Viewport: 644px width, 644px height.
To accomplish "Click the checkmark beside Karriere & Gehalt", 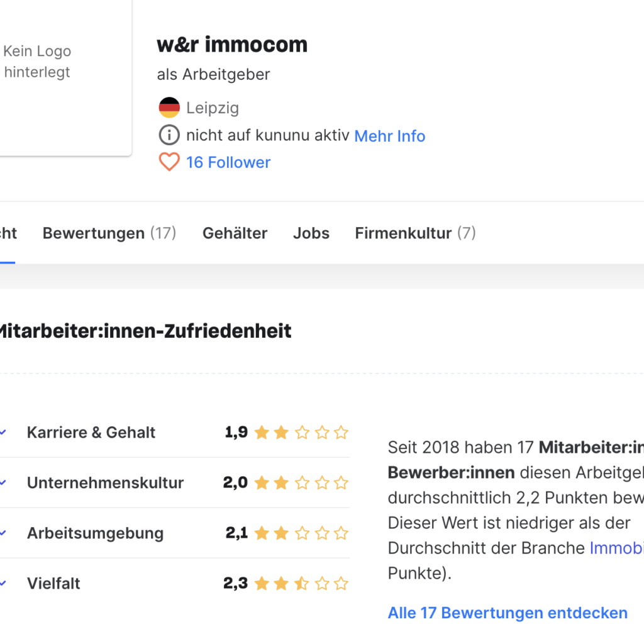I will [x=3, y=433].
